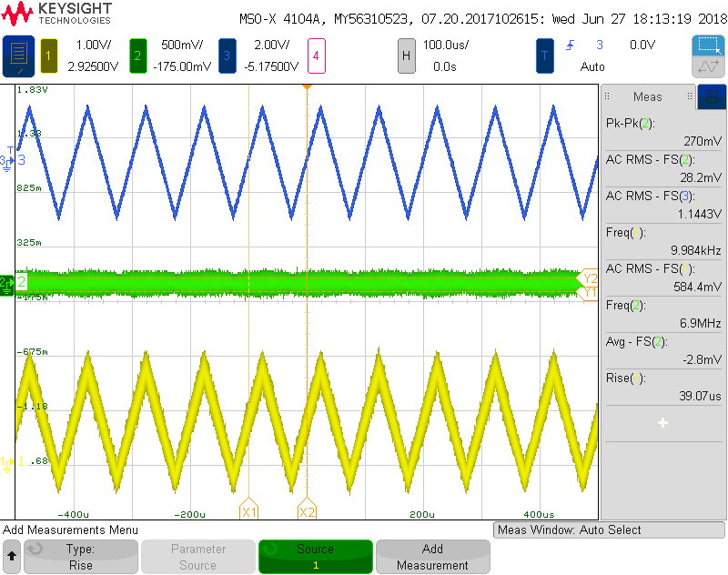Screen dimensions: 728x575
Task: Open Meas Window: Auto Select
Action: coord(609,530)
